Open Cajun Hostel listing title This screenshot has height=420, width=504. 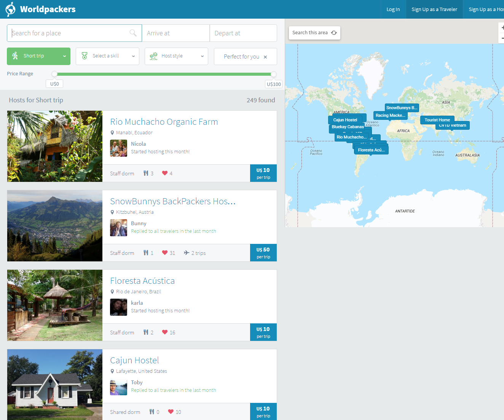click(x=134, y=360)
